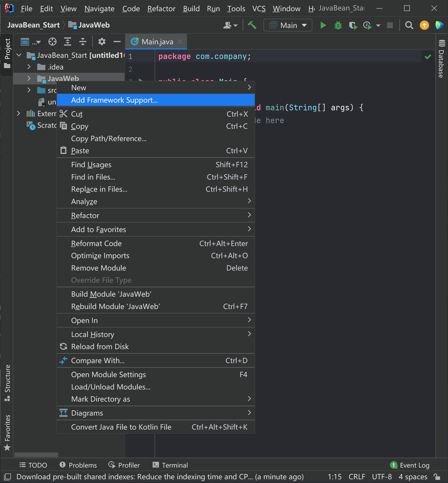Expand the JavaWeb module node
This screenshot has width=448, height=483.
point(29,78)
